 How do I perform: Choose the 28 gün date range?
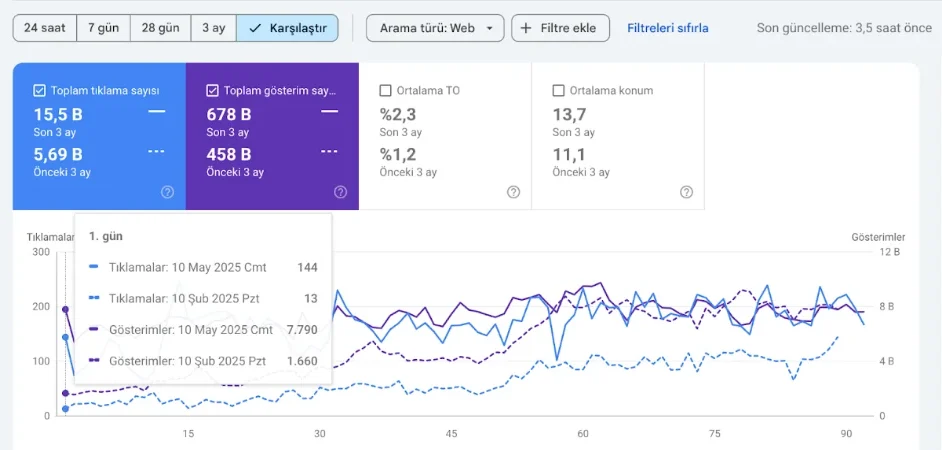160,28
